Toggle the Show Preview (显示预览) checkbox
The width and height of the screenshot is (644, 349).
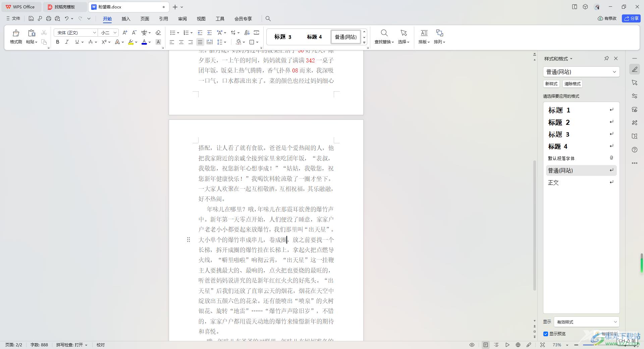[546, 334]
